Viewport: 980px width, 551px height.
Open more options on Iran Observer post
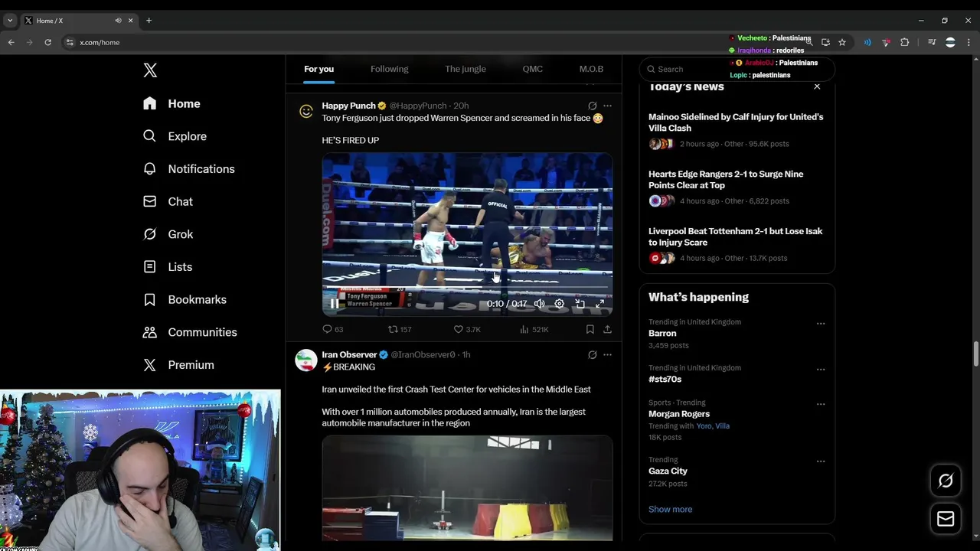pyautogui.click(x=607, y=354)
